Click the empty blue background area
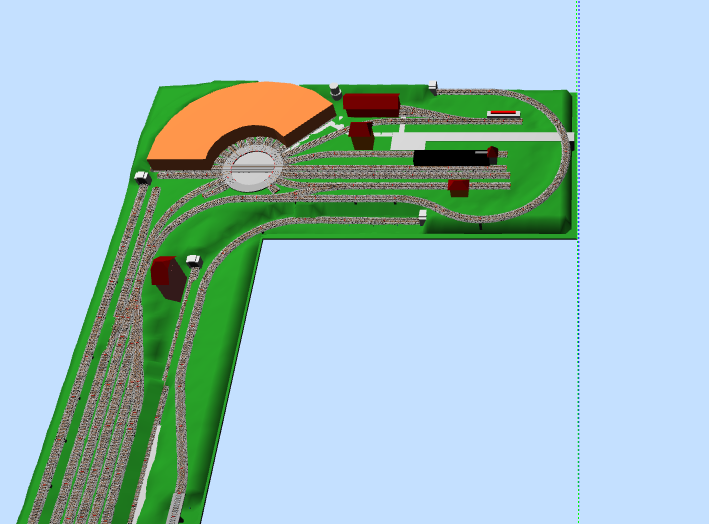Viewport: 709px width, 524px height. [450, 380]
